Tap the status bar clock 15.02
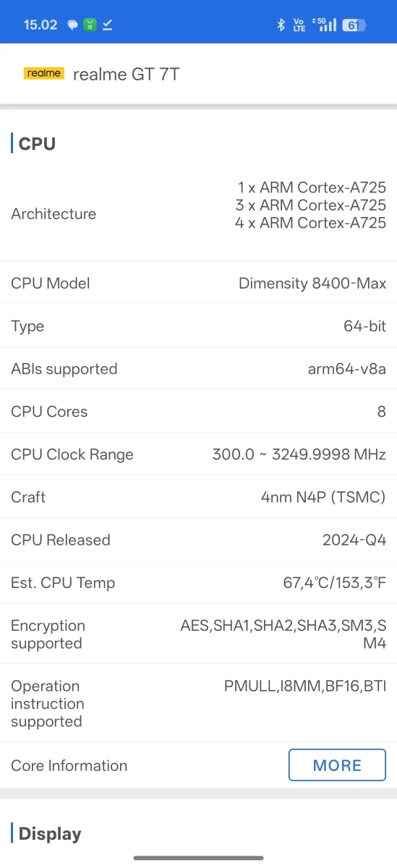Viewport: 397px width, 868px height. click(40, 25)
